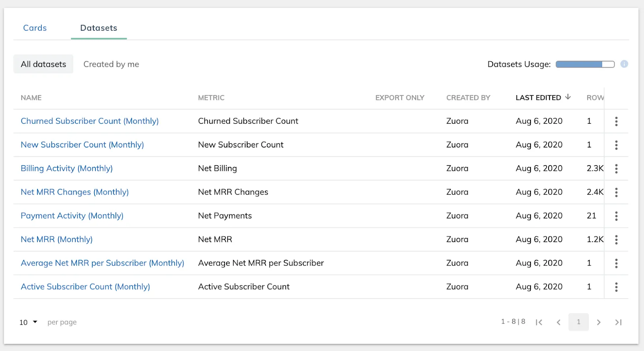Image resolution: width=644 pixels, height=351 pixels.
Task: Sort table by Metric column header
Action: point(211,98)
